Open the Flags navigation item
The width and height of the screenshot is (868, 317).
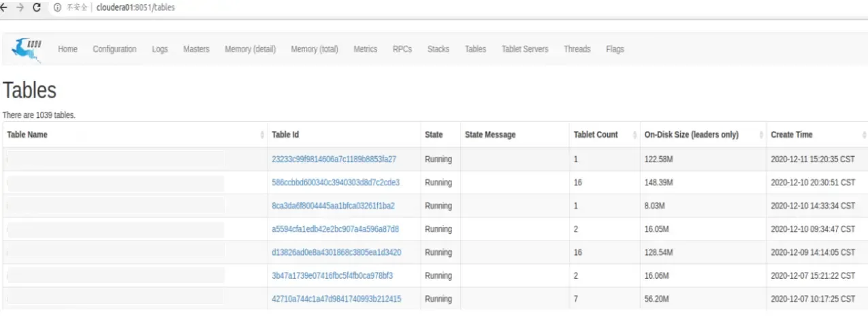click(615, 49)
